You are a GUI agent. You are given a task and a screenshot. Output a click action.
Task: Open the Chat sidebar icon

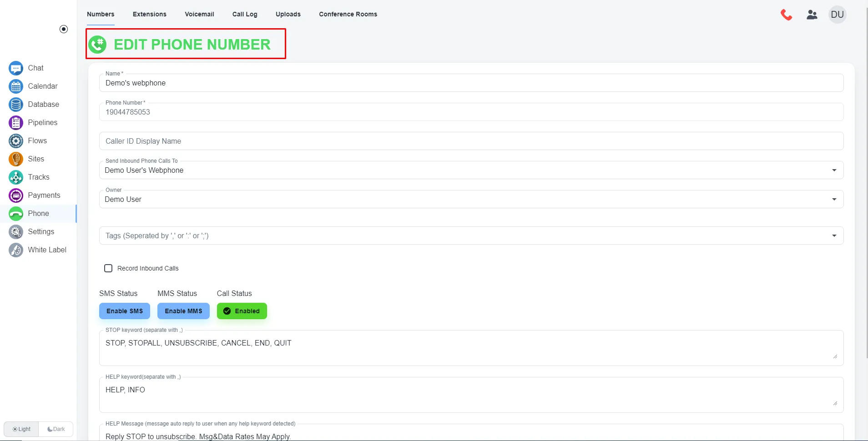16,68
